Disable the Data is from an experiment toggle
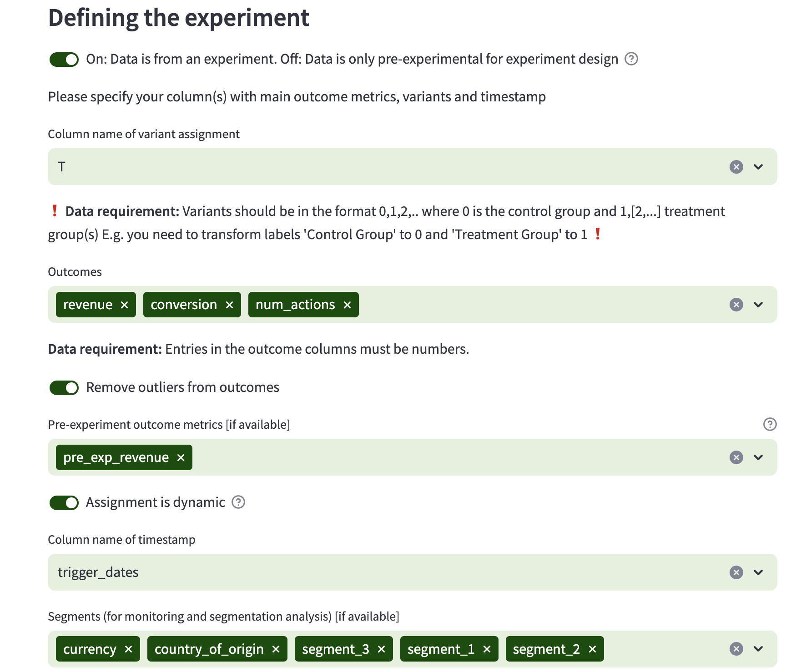Viewport: 806px width, 672px height. 64,59
